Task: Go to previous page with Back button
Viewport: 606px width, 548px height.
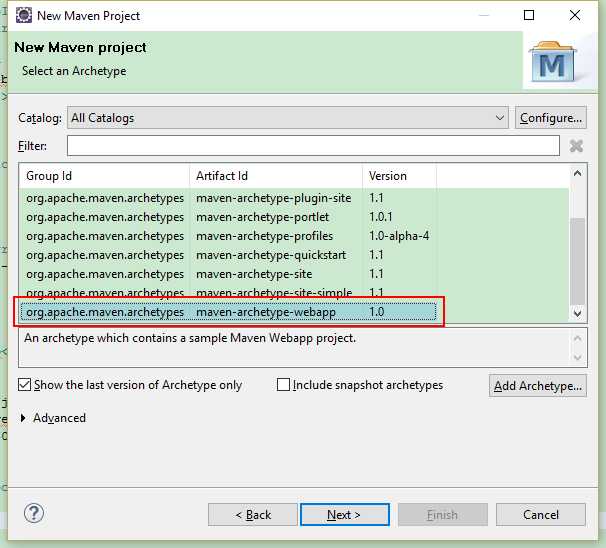Action: point(253,515)
